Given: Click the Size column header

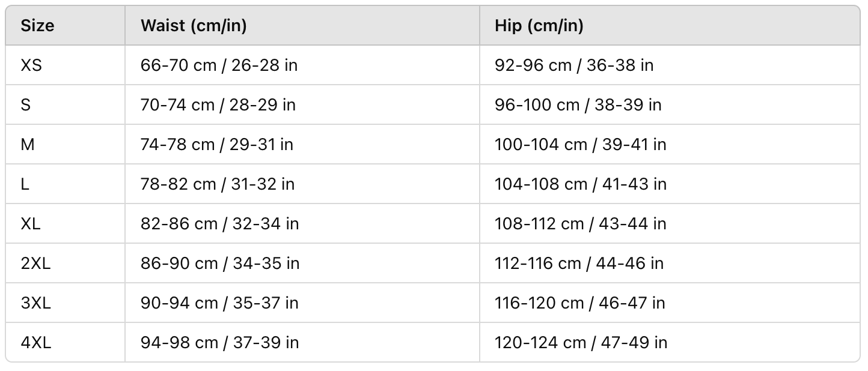Looking at the screenshot, I should 37,26.
